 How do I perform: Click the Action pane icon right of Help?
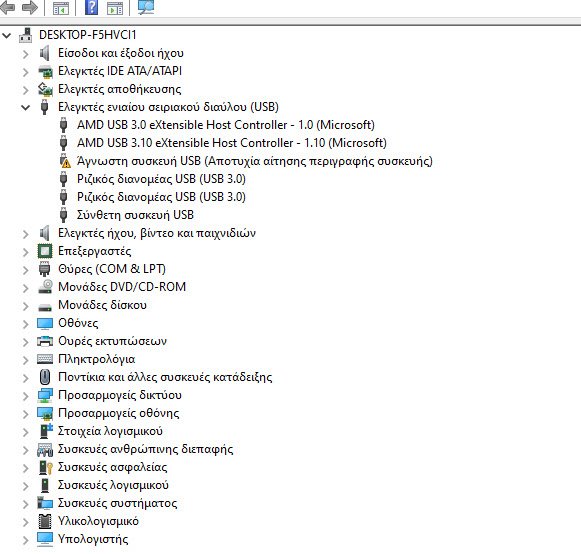pos(115,8)
